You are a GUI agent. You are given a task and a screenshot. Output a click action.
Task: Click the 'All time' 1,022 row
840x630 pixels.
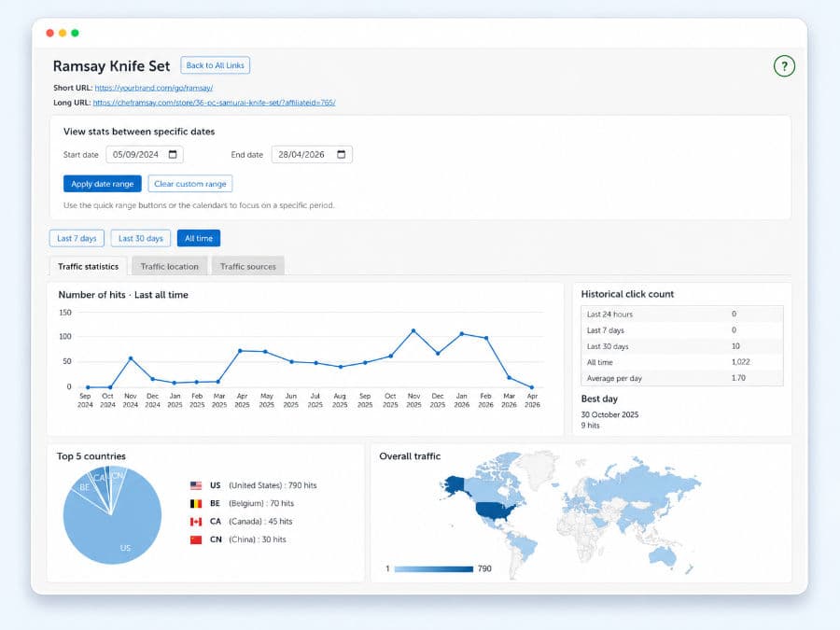682,362
